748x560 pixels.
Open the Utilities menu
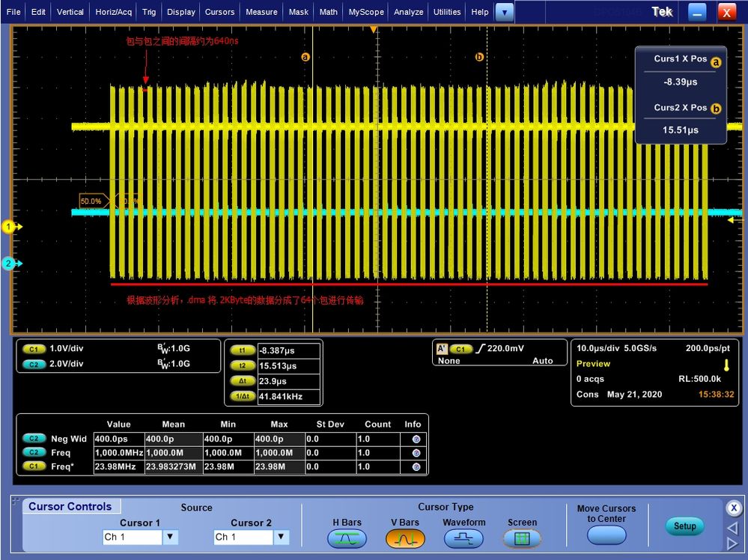point(447,12)
